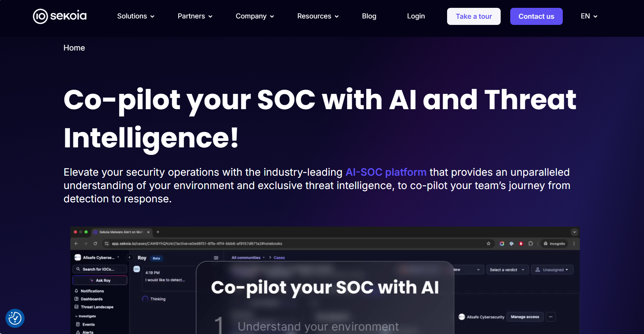
Task: Click the new tab plus icon
Action: pos(158,232)
